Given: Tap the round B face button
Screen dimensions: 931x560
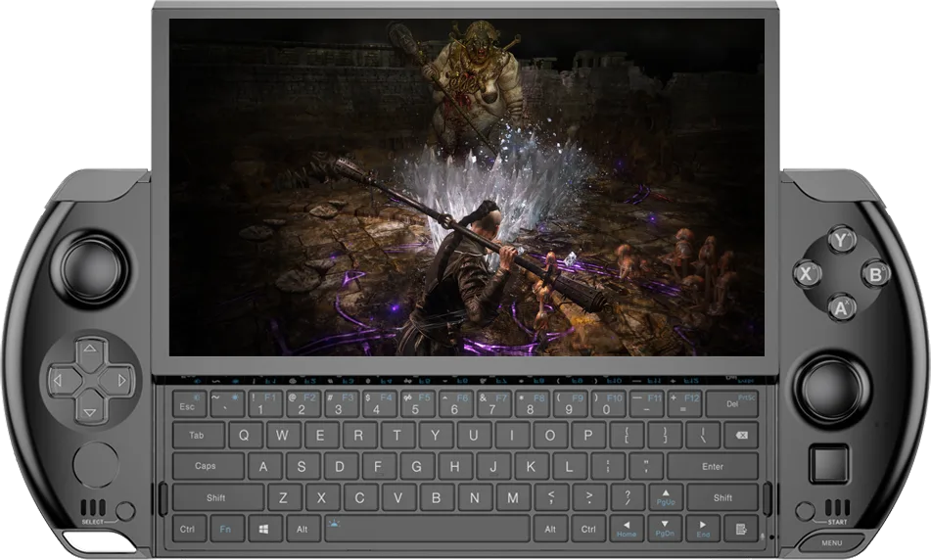Looking at the screenshot, I should [x=875, y=274].
